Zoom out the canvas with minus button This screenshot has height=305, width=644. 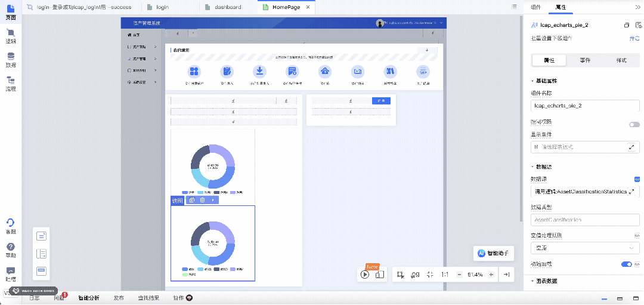coord(460,275)
